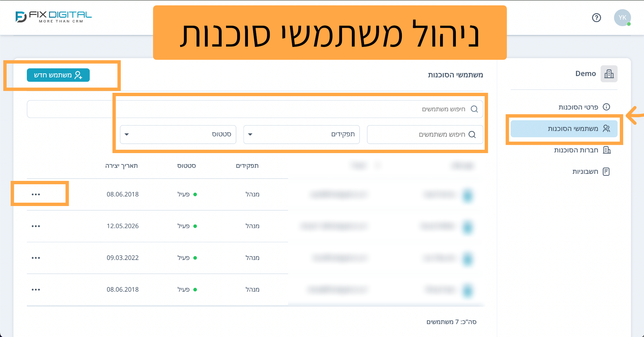644x337 pixels.
Task: Open פרטי הסוכנות agency details
Action: pos(584,107)
